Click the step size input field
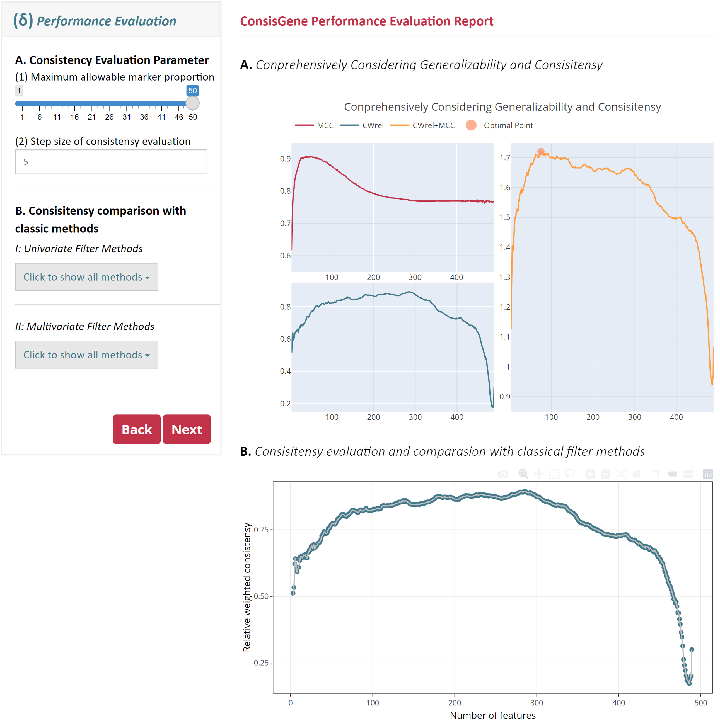 point(111,162)
